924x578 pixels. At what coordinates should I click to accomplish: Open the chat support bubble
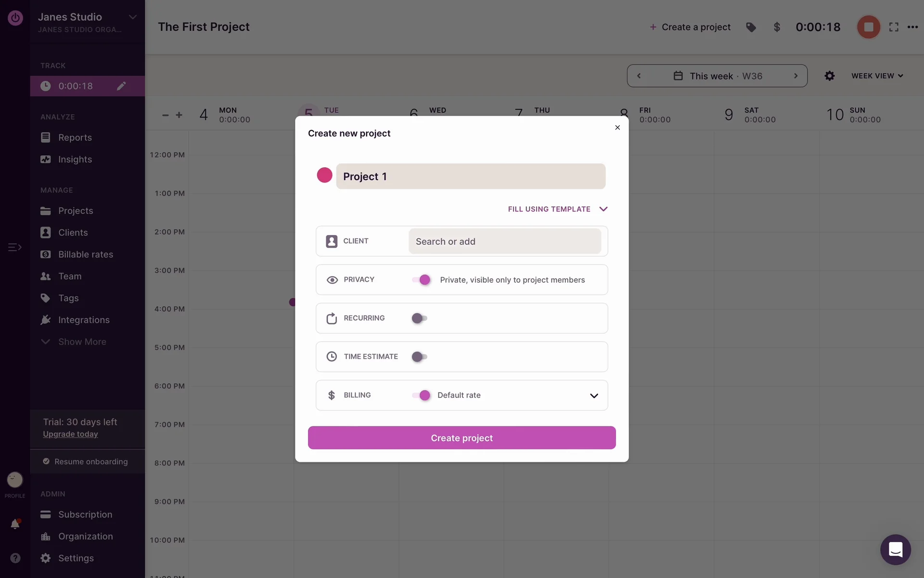tap(895, 549)
